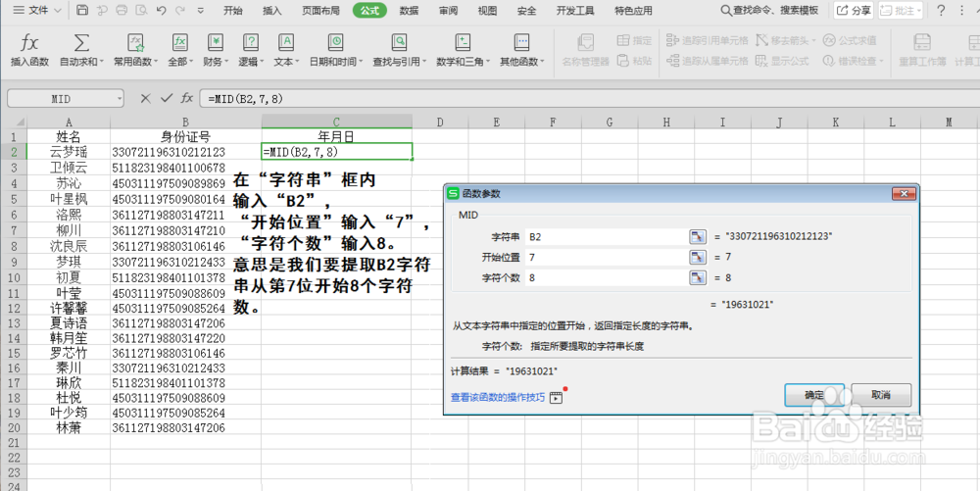Click the 字符串 input field containing B2
Screen dimensions: 980x491
point(606,237)
